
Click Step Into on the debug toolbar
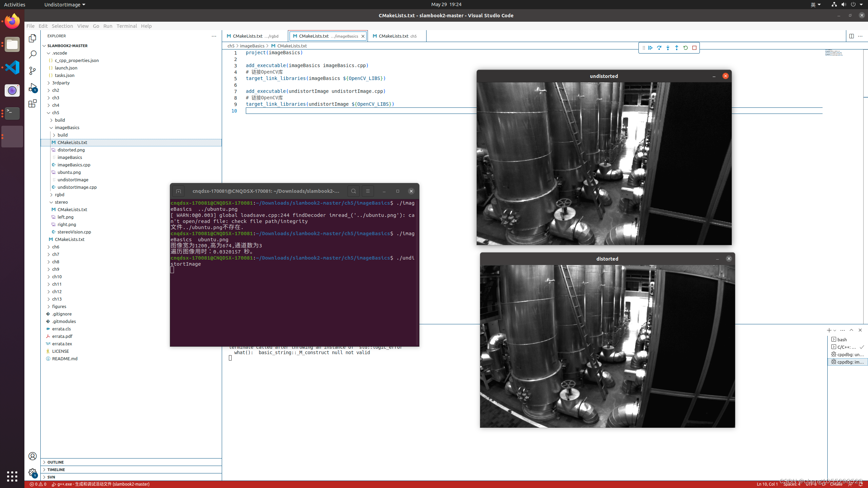[x=668, y=48]
